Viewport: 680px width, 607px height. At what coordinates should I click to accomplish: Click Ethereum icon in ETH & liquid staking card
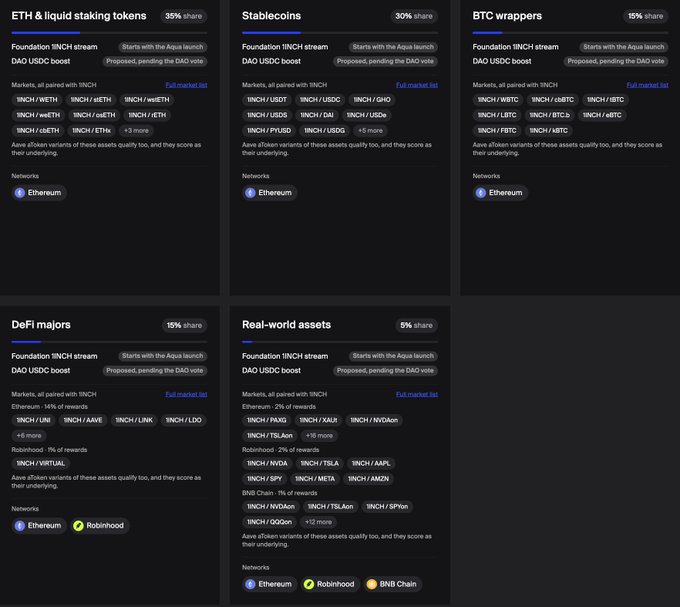click(20, 193)
